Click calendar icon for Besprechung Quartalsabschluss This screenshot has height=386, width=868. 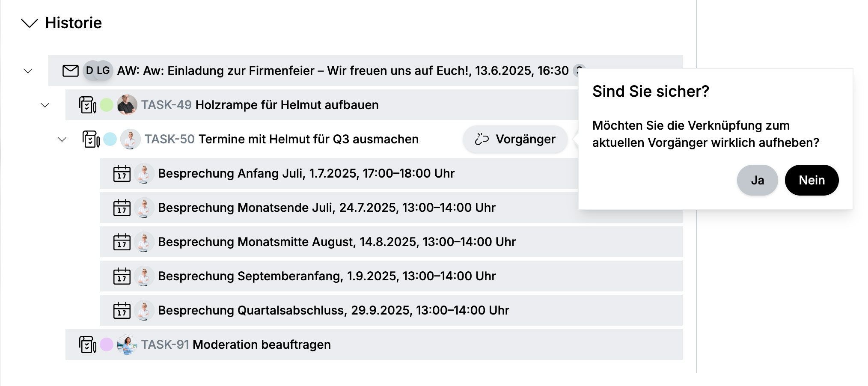(x=122, y=310)
